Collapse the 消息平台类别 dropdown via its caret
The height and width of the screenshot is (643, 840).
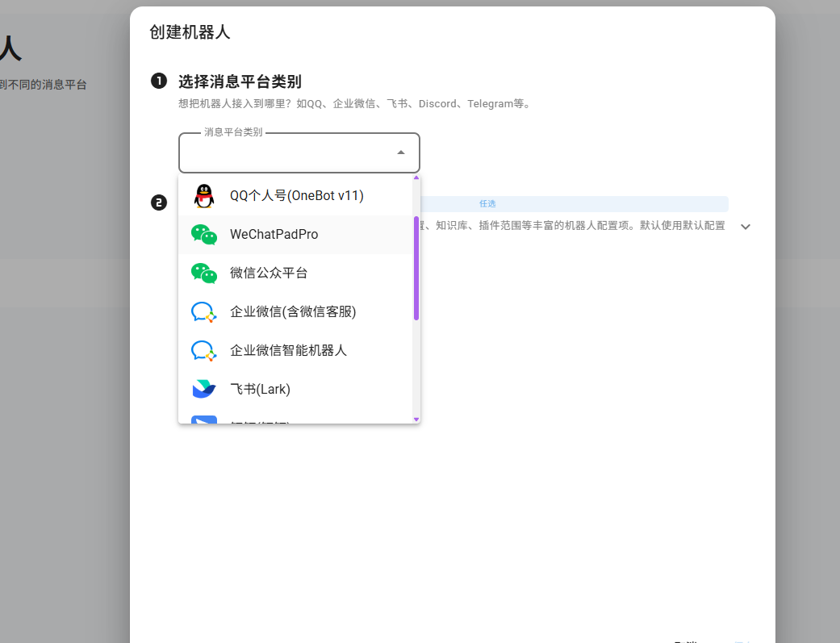click(400, 152)
